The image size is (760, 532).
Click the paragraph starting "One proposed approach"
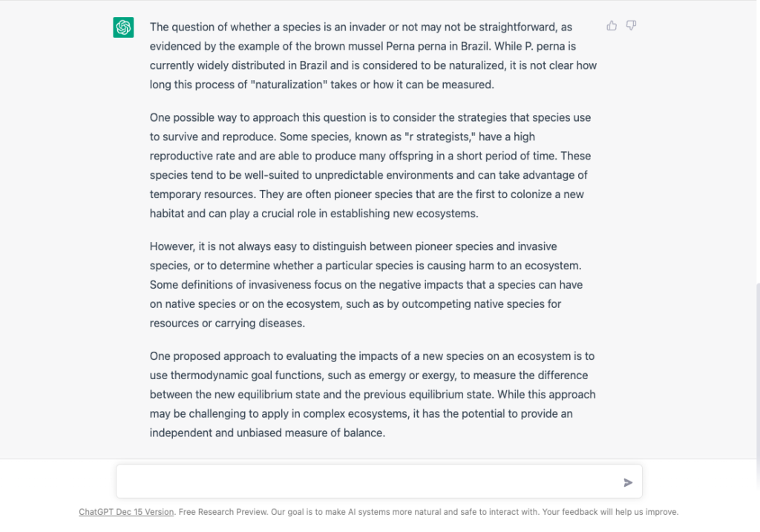coord(373,394)
